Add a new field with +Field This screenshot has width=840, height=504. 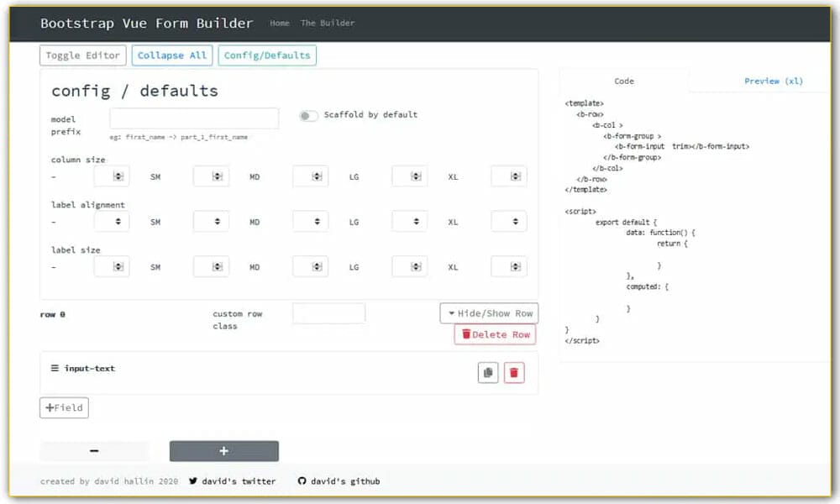coord(64,407)
